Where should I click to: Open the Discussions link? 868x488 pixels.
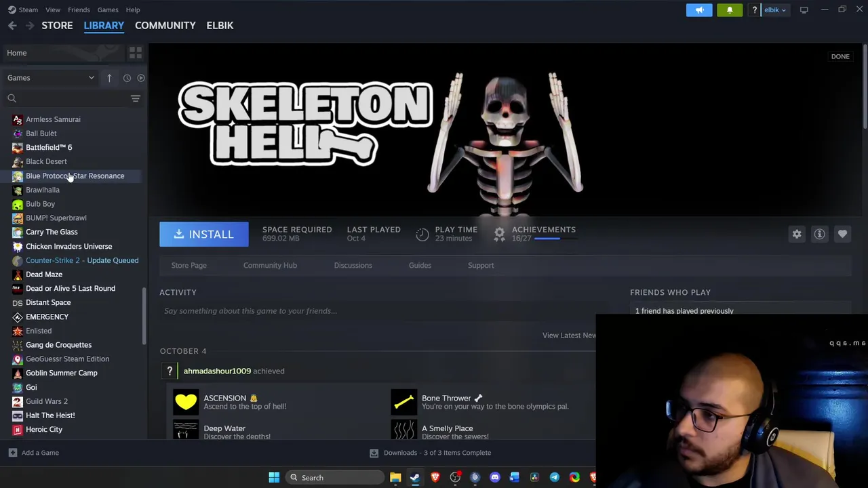353,265
